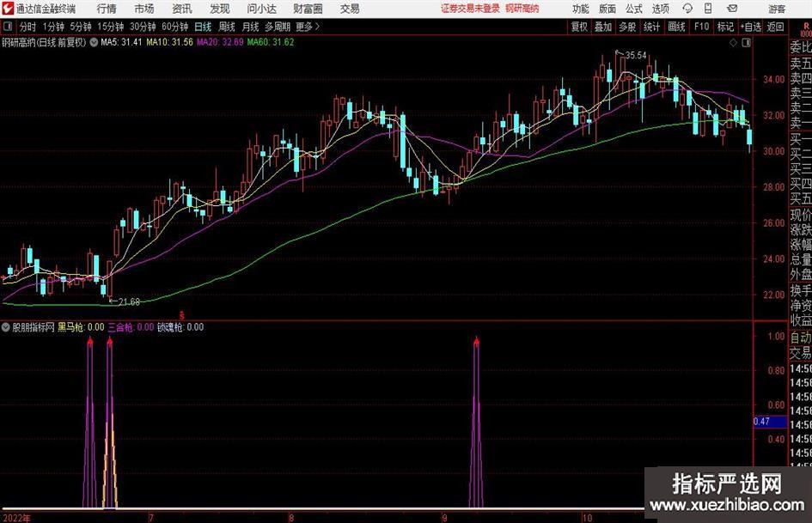812x523 pixels.
Task: Open the 公式 menu
Action: (634, 9)
